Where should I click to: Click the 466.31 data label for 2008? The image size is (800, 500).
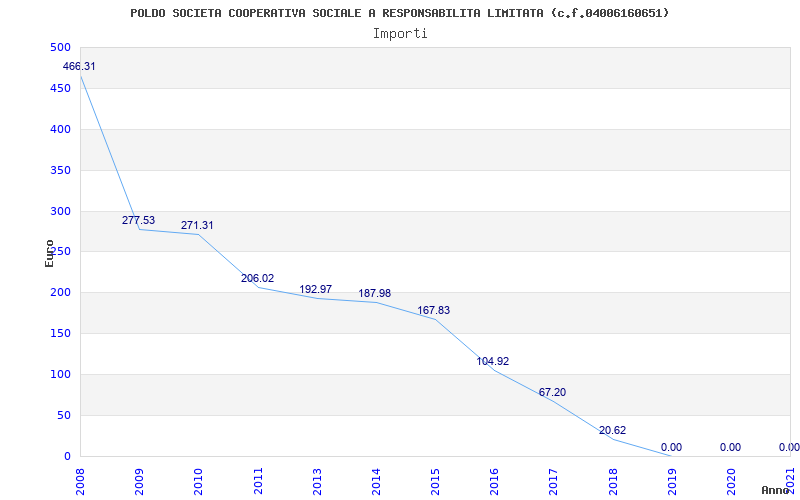[79, 66]
